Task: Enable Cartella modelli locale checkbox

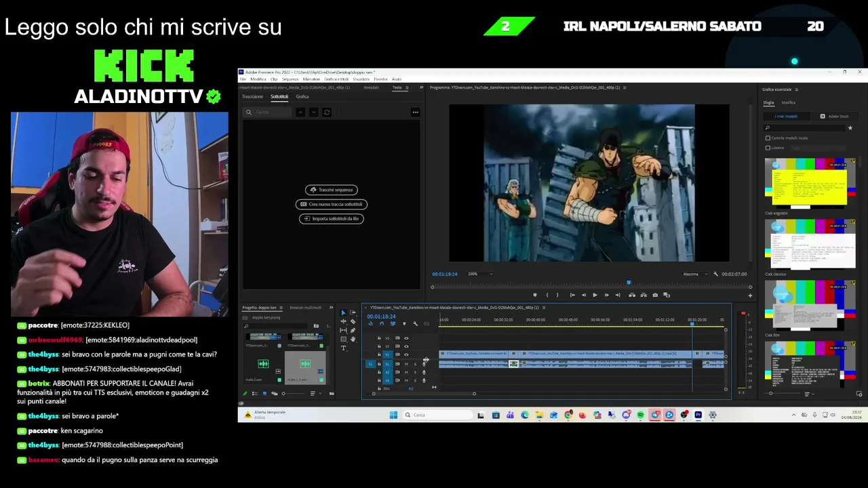Action: [768, 138]
